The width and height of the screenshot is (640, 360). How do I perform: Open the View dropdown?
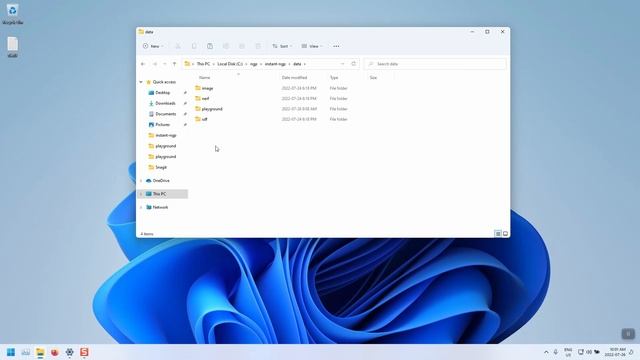point(312,46)
